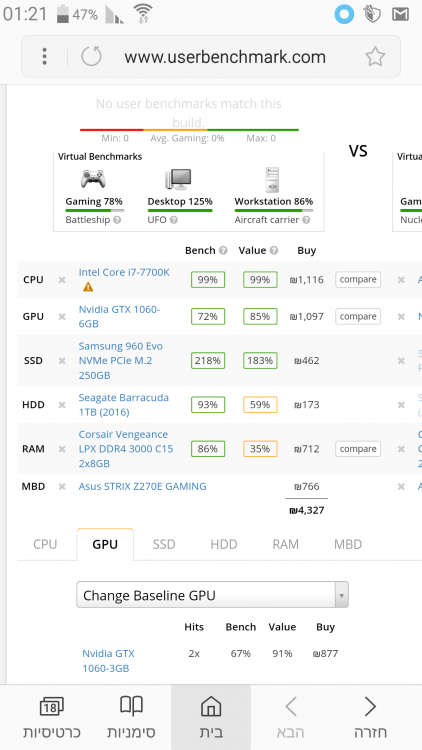Reload the page with refresh icon
422x750 pixels.
pyautogui.click(x=91, y=56)
